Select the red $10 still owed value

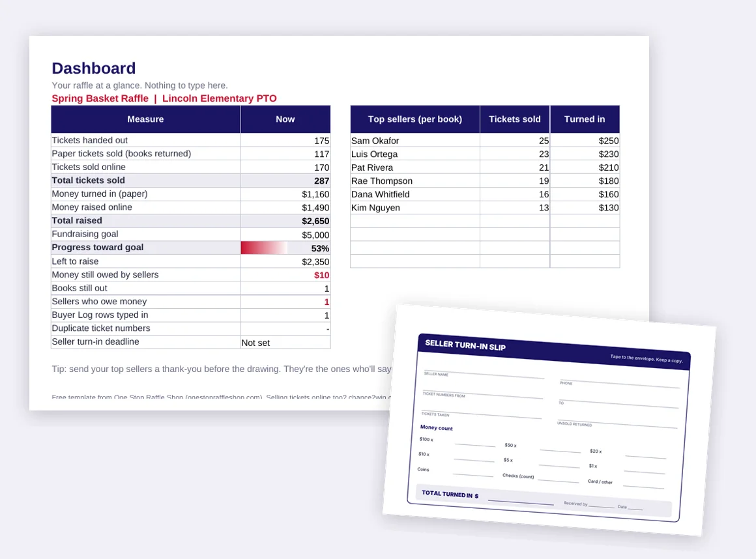pos(321,275)
